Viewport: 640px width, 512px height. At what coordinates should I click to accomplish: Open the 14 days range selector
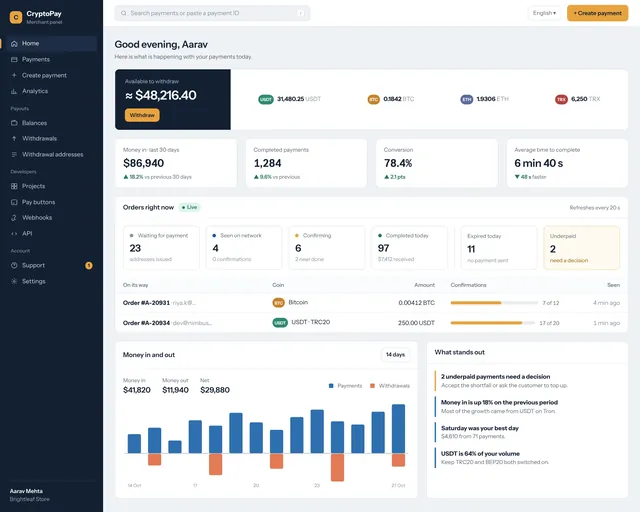pos(395,354)
